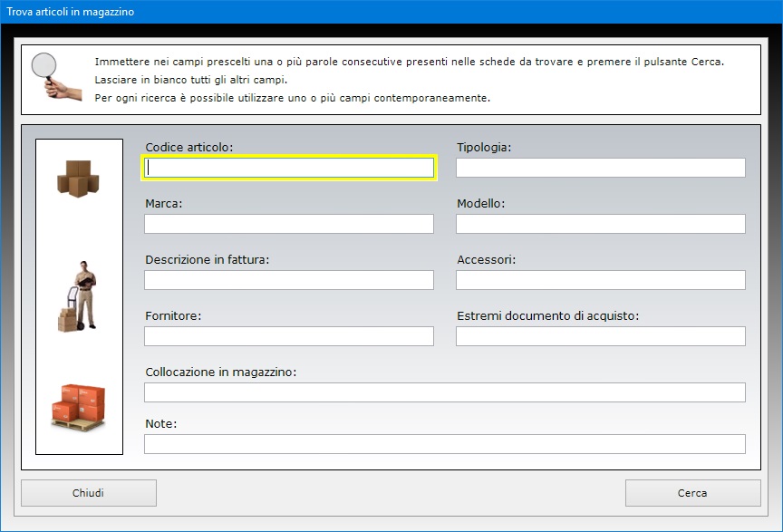Activate the Descrizione in fattura field
Viewport: 783px width, 532px height.
point(289,280)
